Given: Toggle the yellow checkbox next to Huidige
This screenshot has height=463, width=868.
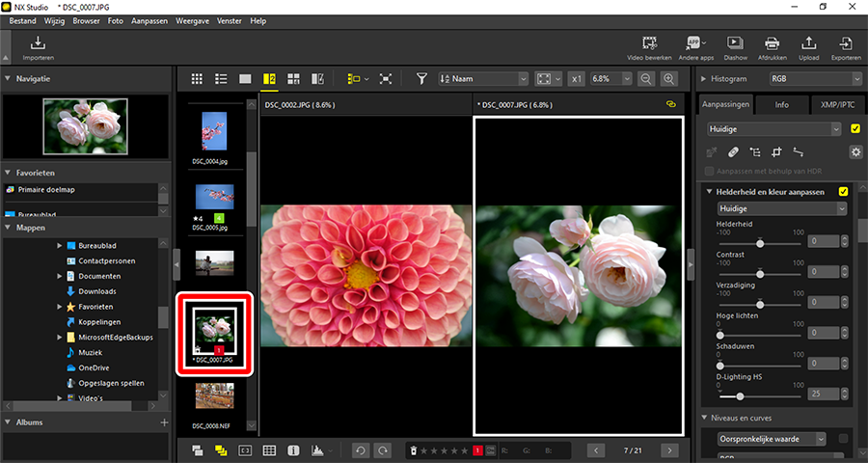Looking at the screenshot, I should [x=855, y=129].
